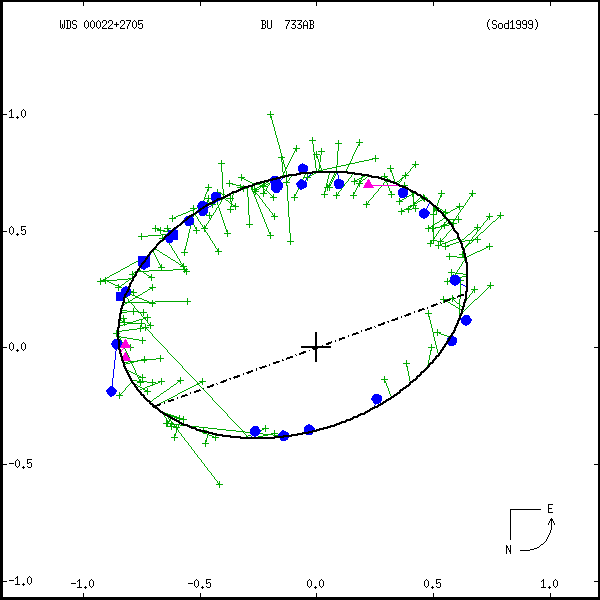The width and height of the screenshot is (600, 600).
Task: Select the magenta triangle with the horizontal magenta line
Action: pyautogui.click(x=368, y=184)
